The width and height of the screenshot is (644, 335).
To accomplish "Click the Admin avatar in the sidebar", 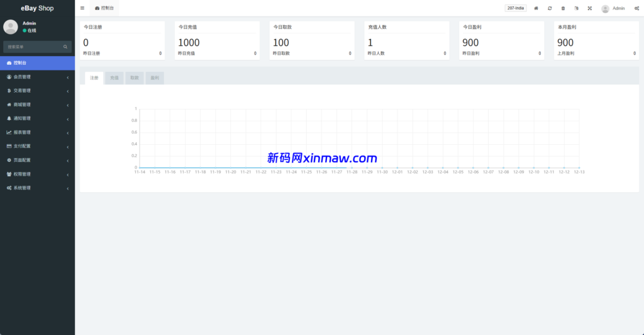I will pos(11,26).
